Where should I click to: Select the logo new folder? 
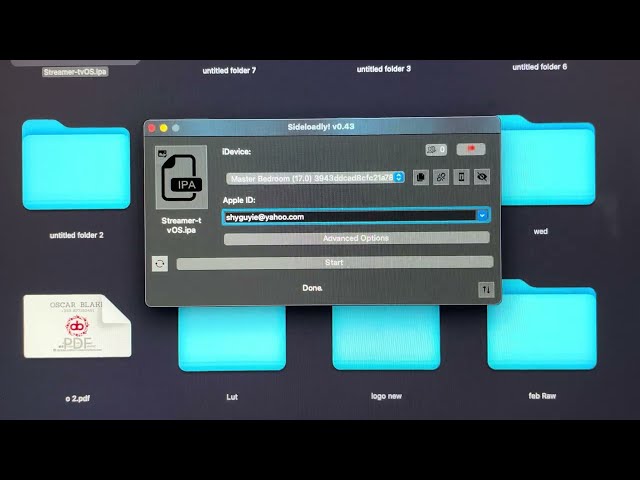[x=386, y=338]
